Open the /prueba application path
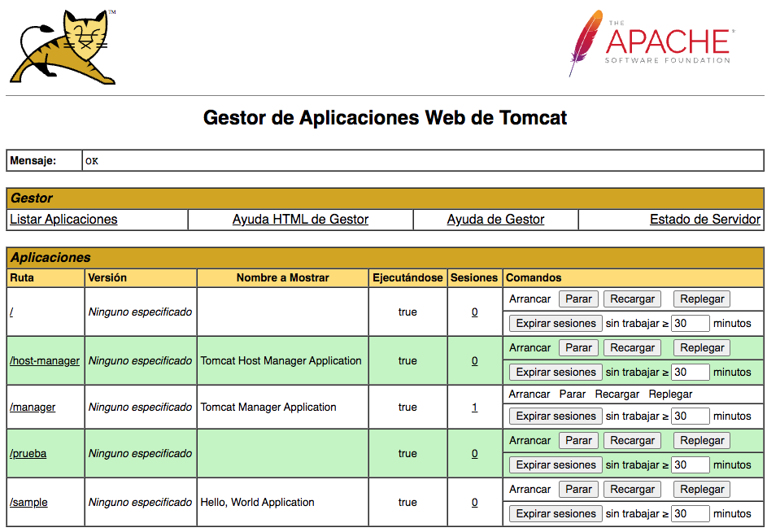This screenshot has width=767, height=532. click(28, 453)
